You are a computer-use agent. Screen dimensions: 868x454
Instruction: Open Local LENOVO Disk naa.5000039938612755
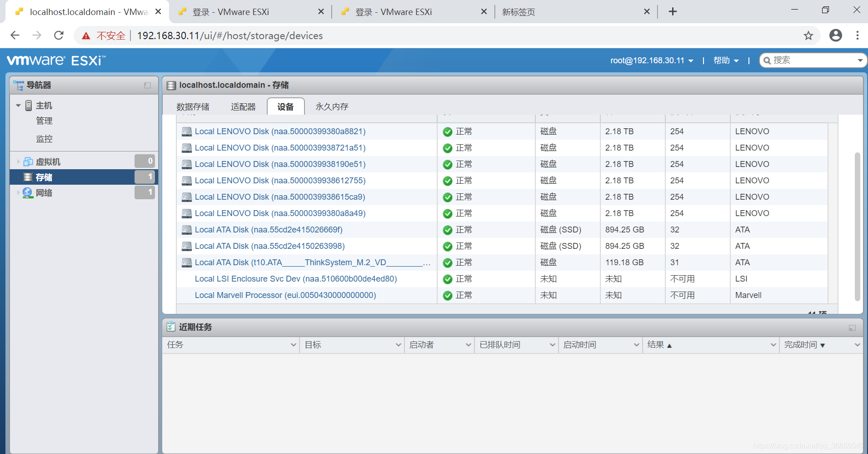click(x=280, y=181)
